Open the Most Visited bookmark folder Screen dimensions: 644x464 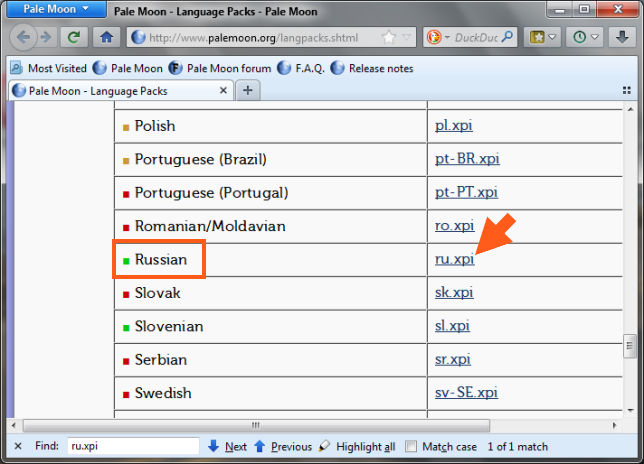tap(48, 68)
